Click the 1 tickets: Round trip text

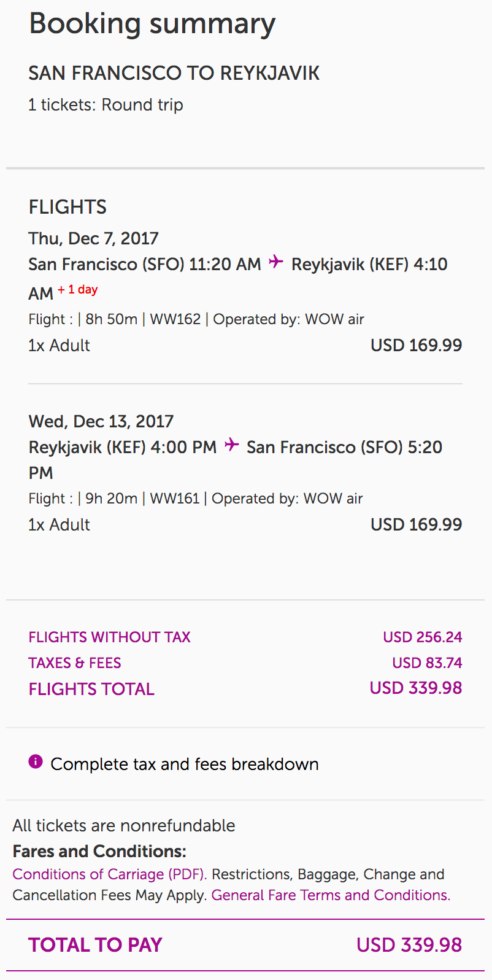tap(106, 105)
